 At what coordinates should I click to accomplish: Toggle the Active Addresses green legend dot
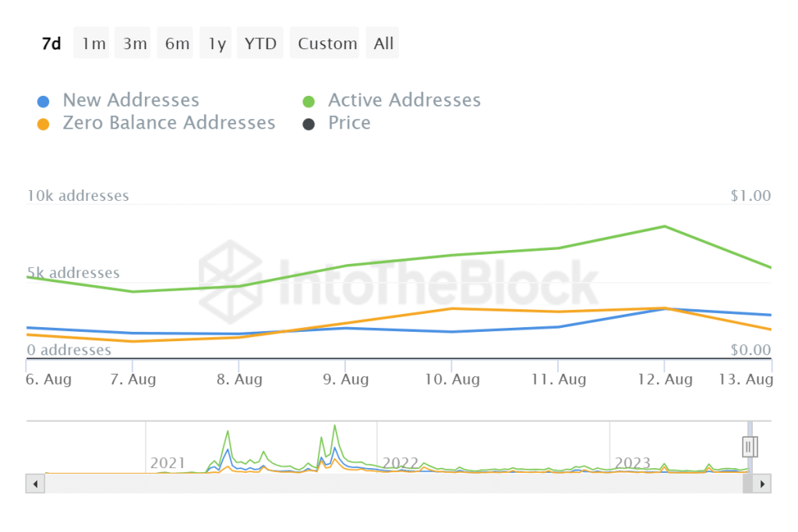[309, 101]
